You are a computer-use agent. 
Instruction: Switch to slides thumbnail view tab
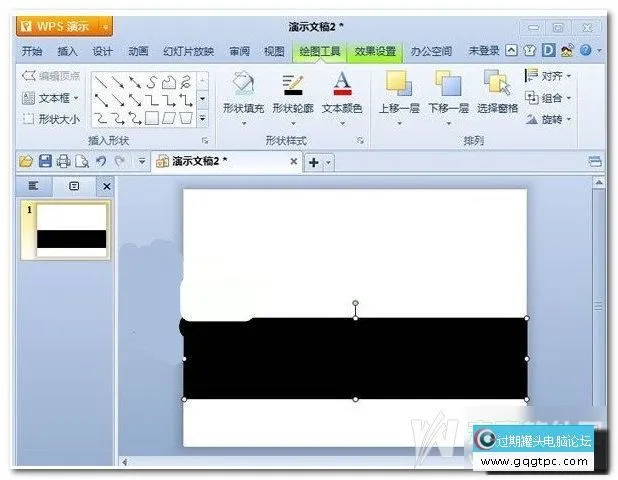tap(74, 186)
